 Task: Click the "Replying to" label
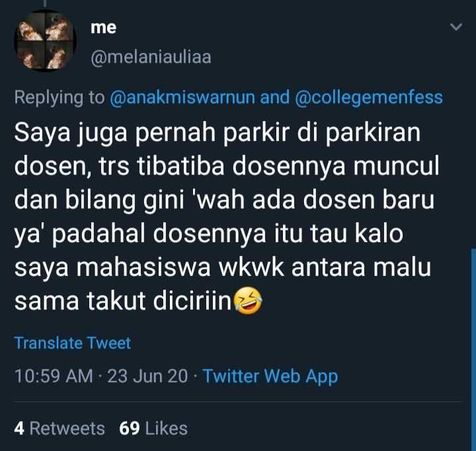point(59,98)
